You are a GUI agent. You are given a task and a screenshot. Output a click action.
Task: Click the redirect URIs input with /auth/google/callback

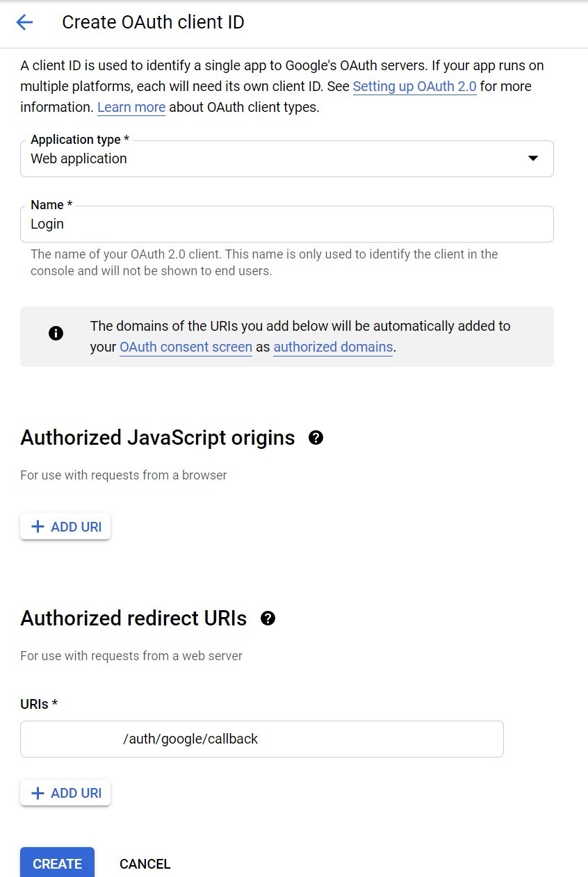point(262,739)
